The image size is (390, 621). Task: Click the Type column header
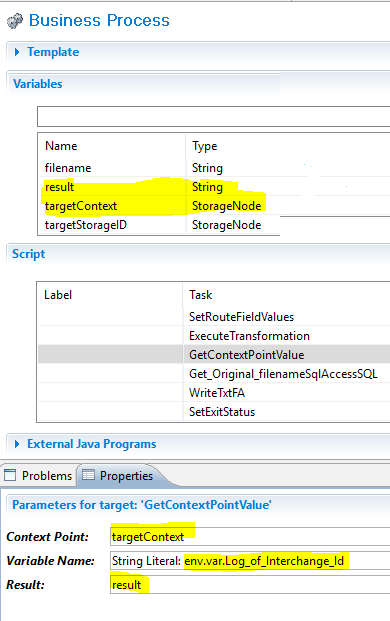click(x=205, y=146)
